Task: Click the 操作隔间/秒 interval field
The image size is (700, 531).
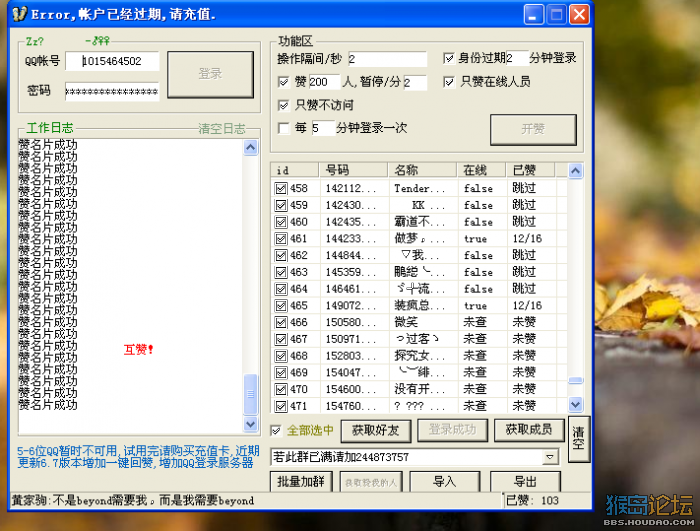Action: (387, 59)
